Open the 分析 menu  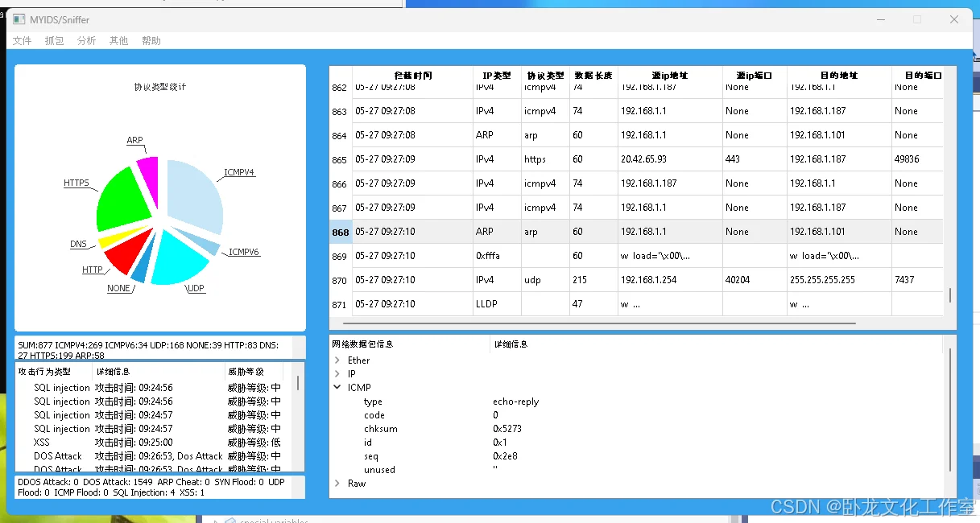tap(86, 40)
